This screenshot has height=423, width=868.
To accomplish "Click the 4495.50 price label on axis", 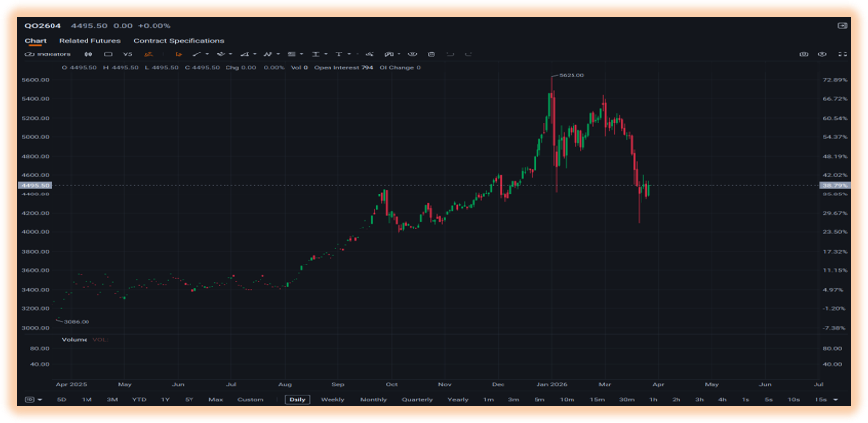I will pyautogui.click(x=35, y=186).
